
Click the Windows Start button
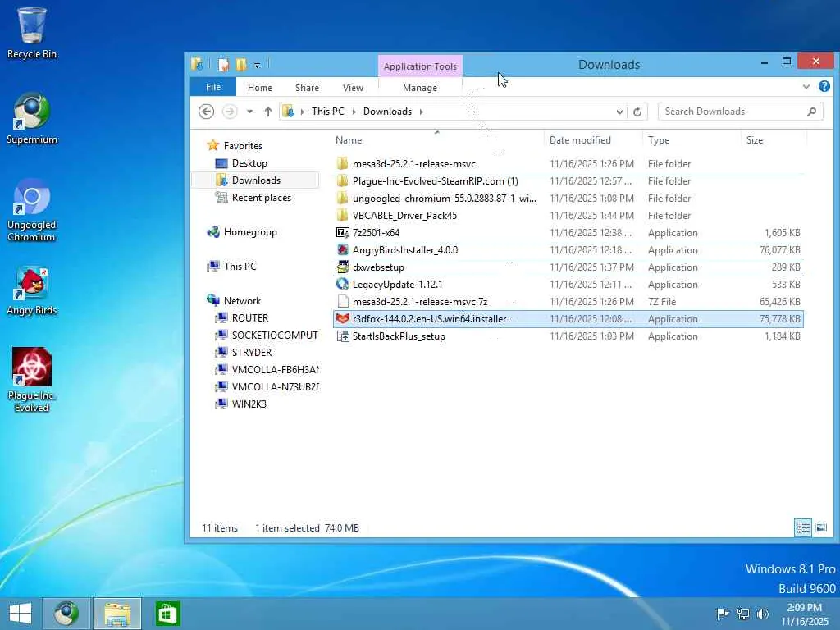21,614
